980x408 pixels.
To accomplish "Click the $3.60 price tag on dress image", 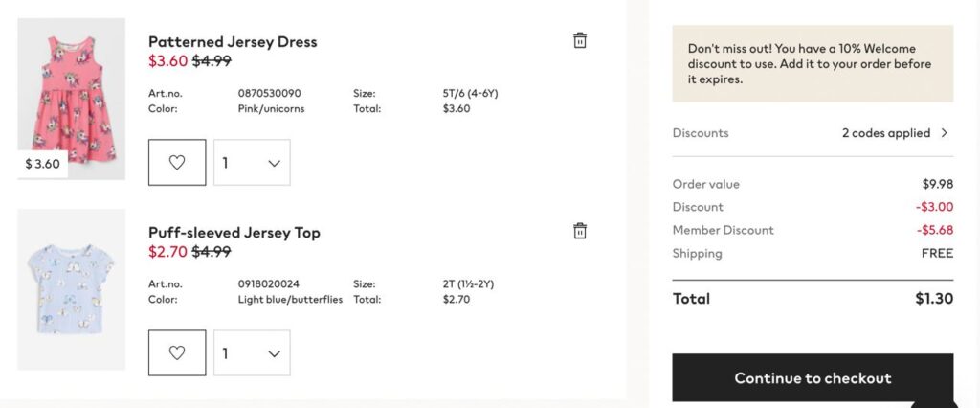I will point(43,164).
